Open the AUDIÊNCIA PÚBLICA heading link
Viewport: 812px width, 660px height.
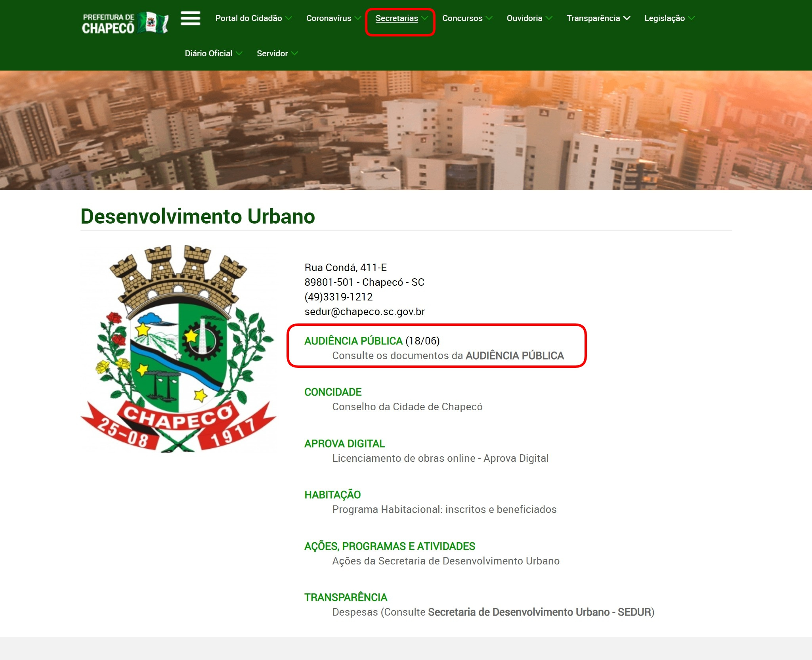click(x=353, y=341)
